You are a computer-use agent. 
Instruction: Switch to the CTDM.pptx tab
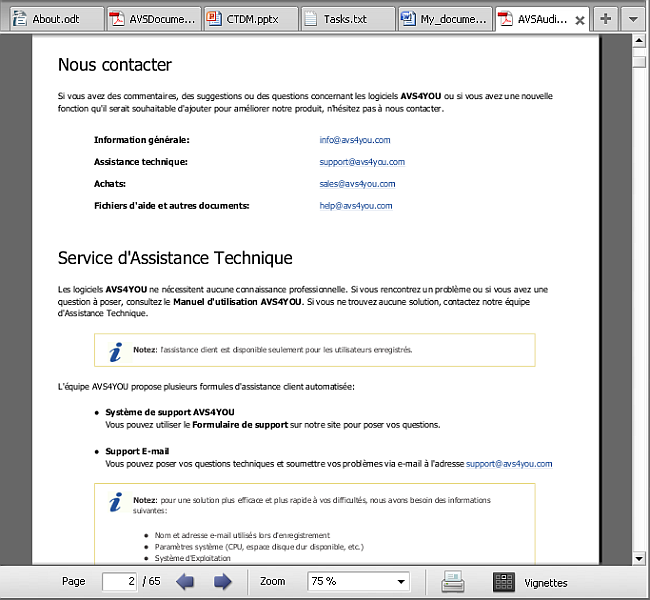[x=251, y=19]
